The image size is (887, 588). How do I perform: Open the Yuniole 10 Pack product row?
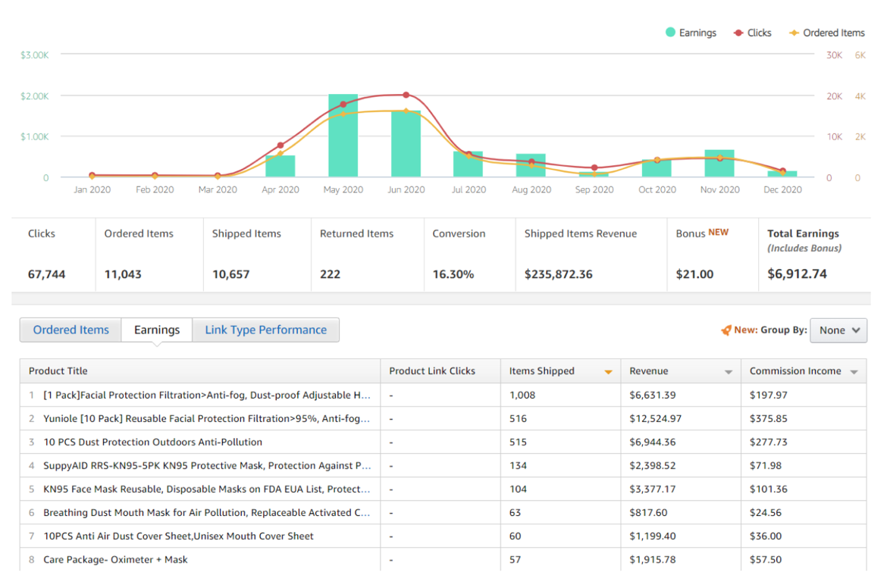pyautogui.click(x=206, y=418)
